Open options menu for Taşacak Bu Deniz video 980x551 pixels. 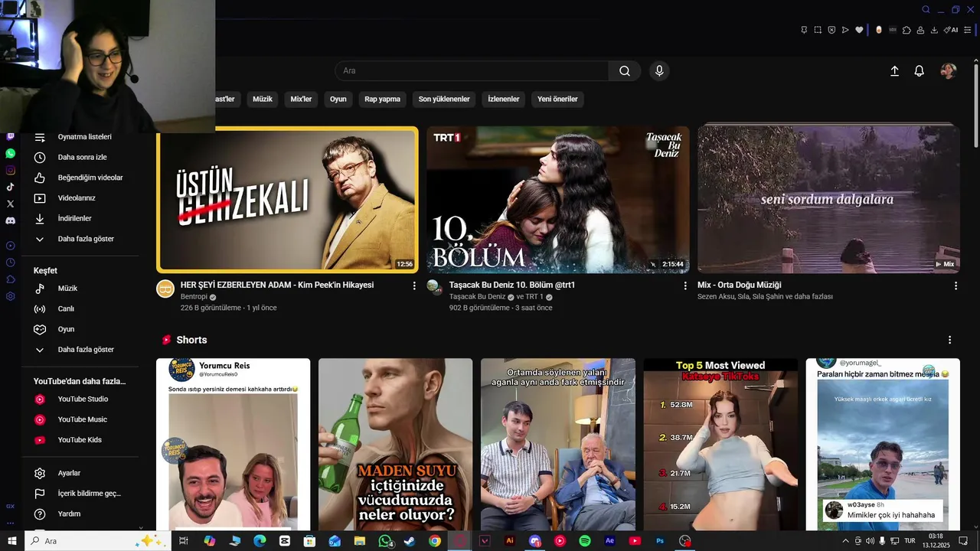(685, 285)
